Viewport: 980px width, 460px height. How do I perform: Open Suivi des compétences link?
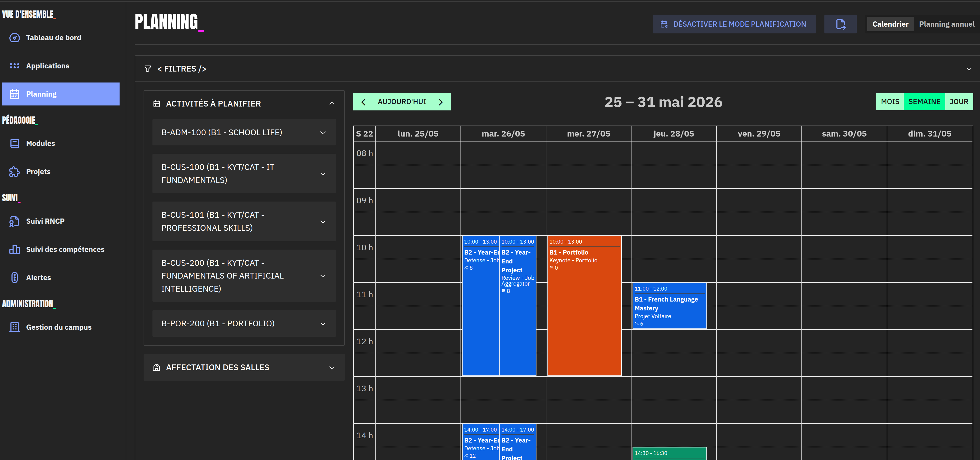pos(61,249)
